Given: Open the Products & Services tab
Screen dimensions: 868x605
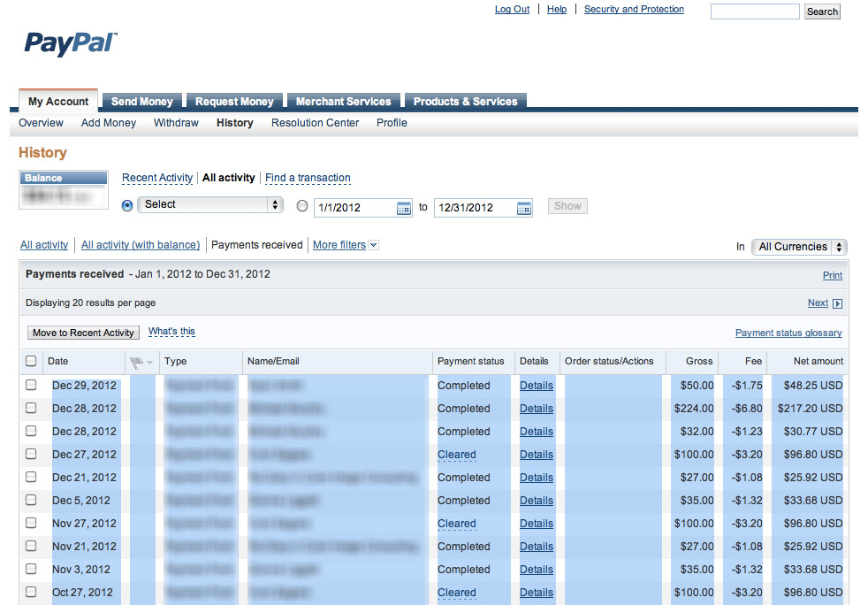Looking at the screenshot, I should (x=465, y=102).
